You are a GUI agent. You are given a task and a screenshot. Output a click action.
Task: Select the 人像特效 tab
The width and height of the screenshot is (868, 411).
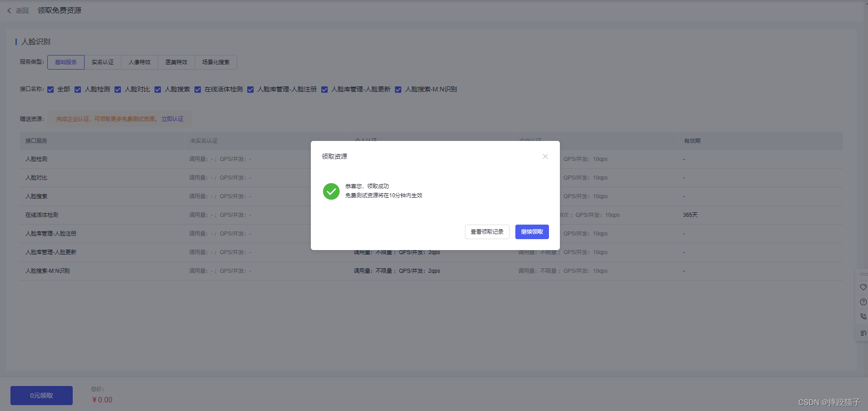click(140, 62)
